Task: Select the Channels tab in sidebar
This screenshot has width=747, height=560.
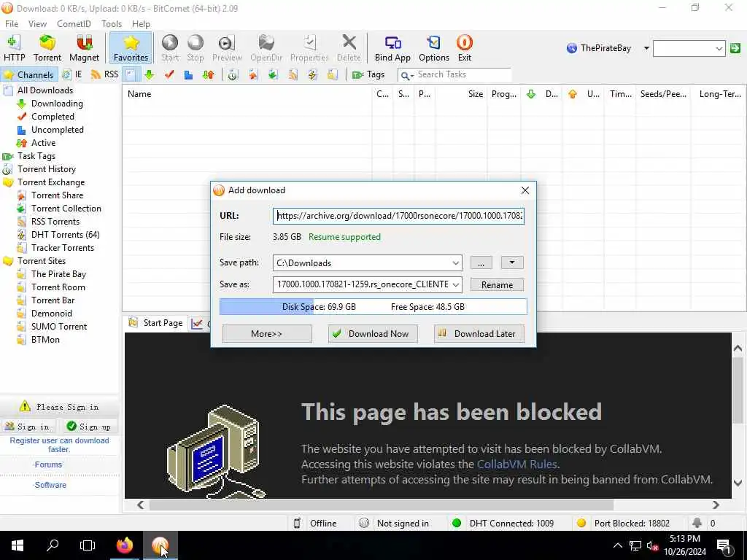Action: click(x=28, y=75)
